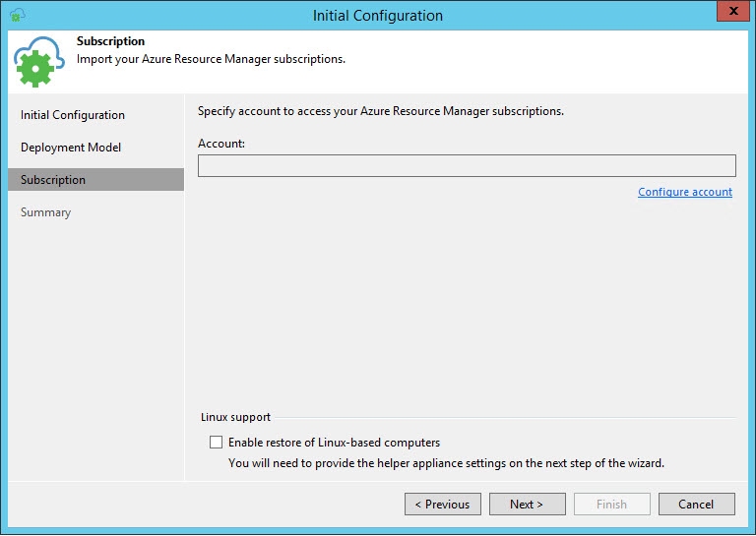Click the large cloud gear Subscription icon
This screenshot has height=536, width=756.
click(x=38, y=62)
